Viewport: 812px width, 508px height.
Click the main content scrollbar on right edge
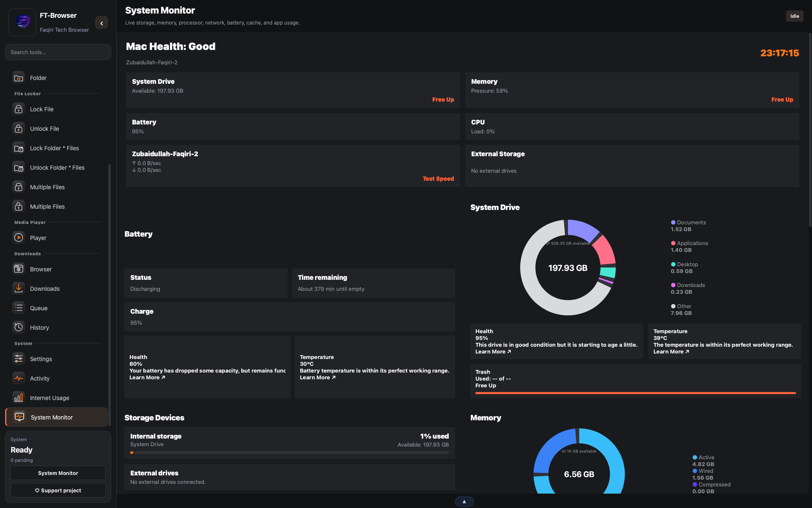click(810, 130)
